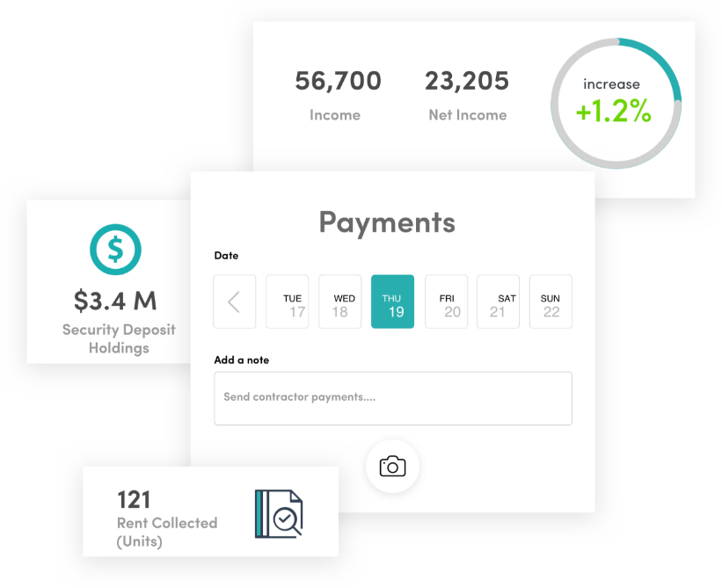This screenshot has width=722, height=588.
Task: Click the Date label
Action: 226,256
